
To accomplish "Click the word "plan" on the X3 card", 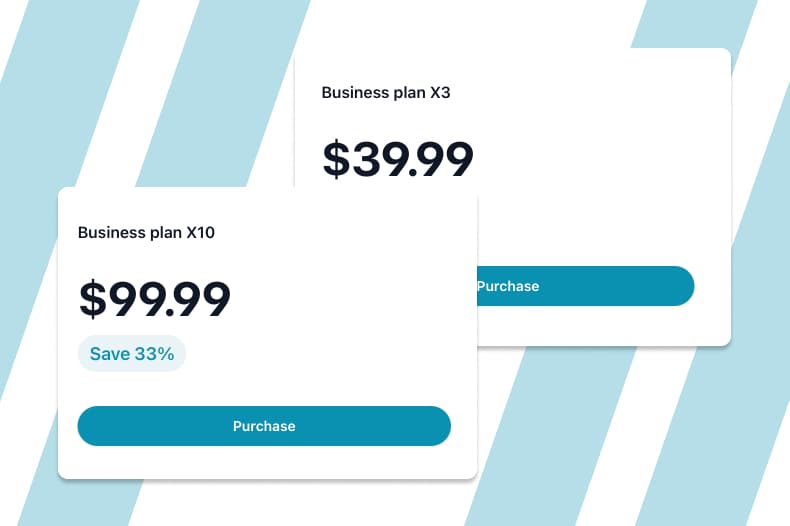I will (408, 93).
